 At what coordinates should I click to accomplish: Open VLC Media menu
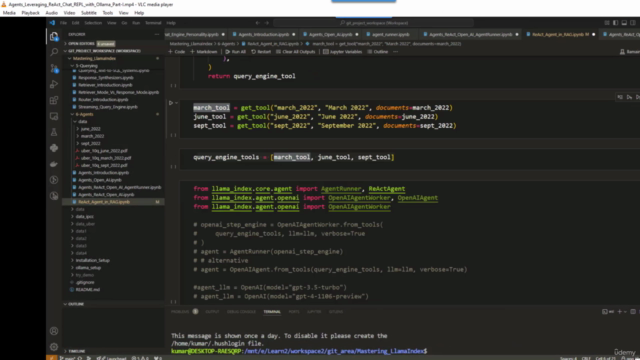(9, 13)
